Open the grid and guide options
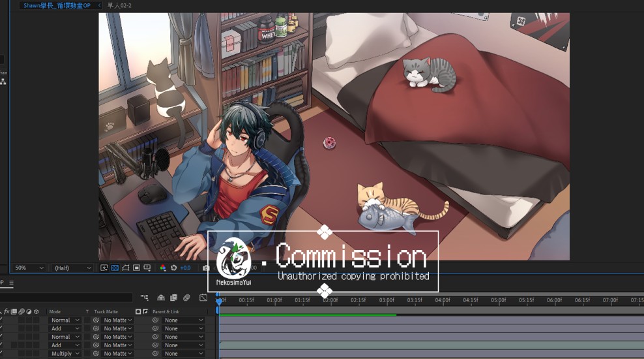 [147, 268]
